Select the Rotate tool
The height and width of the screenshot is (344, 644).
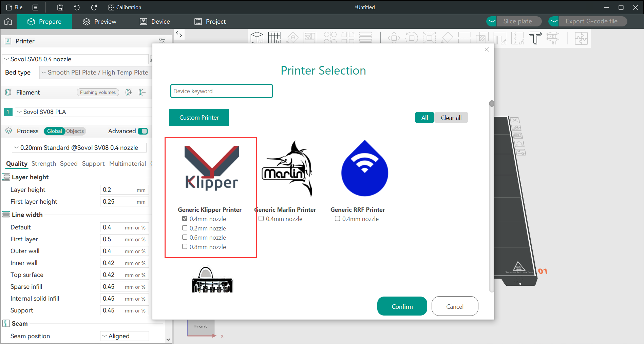412,37
